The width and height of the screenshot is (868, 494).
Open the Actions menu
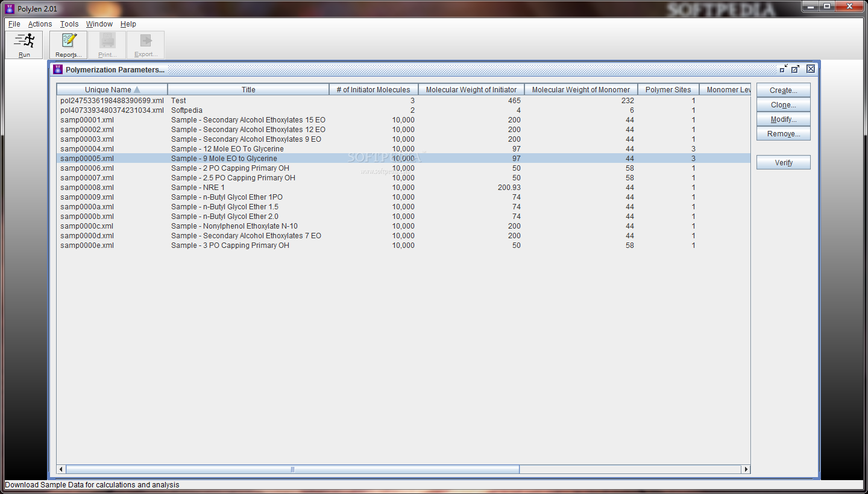point(40,24)
